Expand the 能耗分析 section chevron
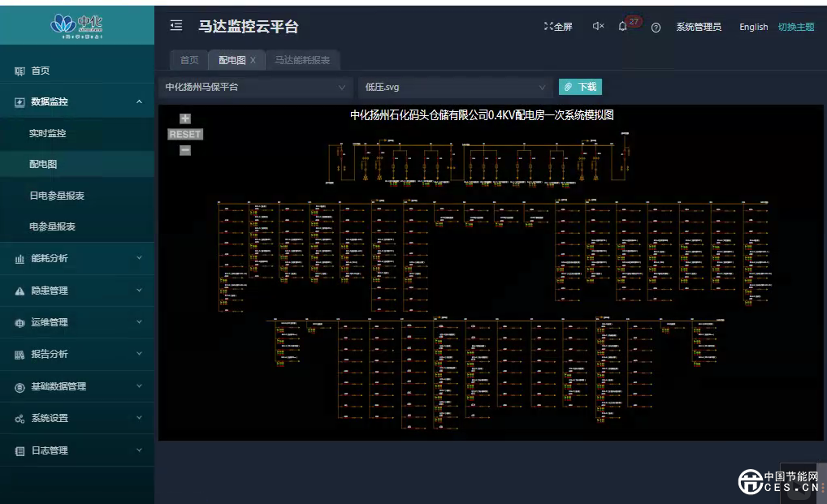The height and width of the screenshot is (504, 827). (x=139, y=258)
